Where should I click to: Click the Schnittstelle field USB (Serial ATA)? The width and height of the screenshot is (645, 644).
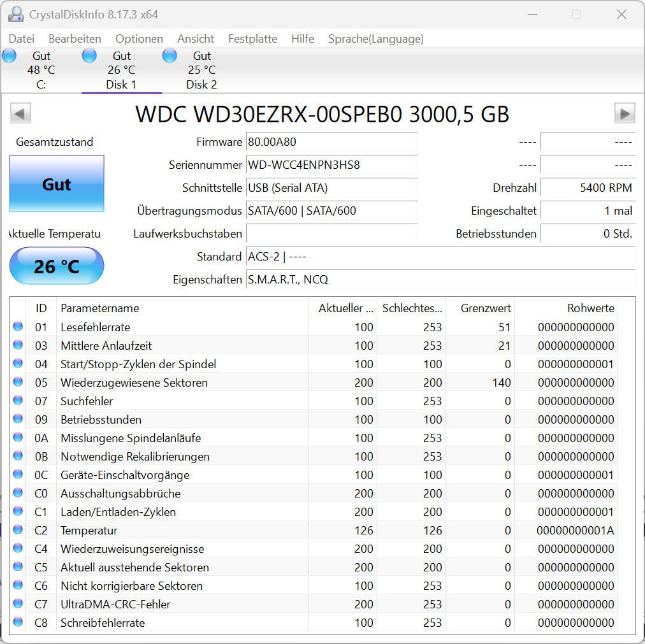click(x=331, y=188)
